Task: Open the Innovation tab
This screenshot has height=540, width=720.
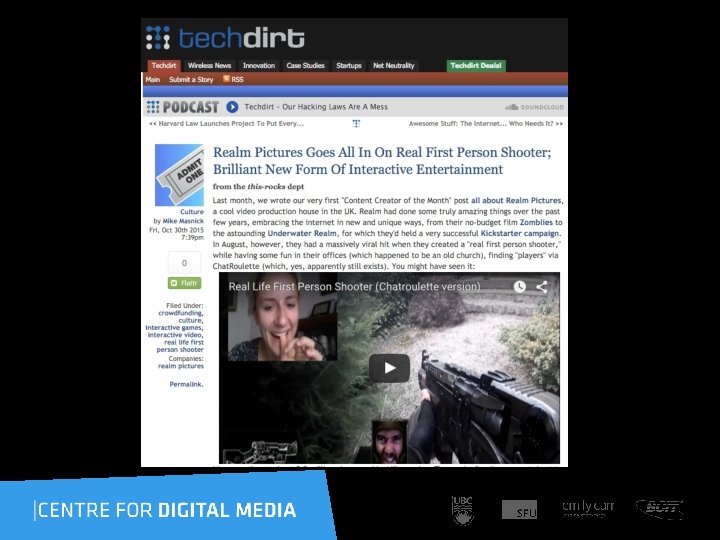Action: click(x=259, y=66)
